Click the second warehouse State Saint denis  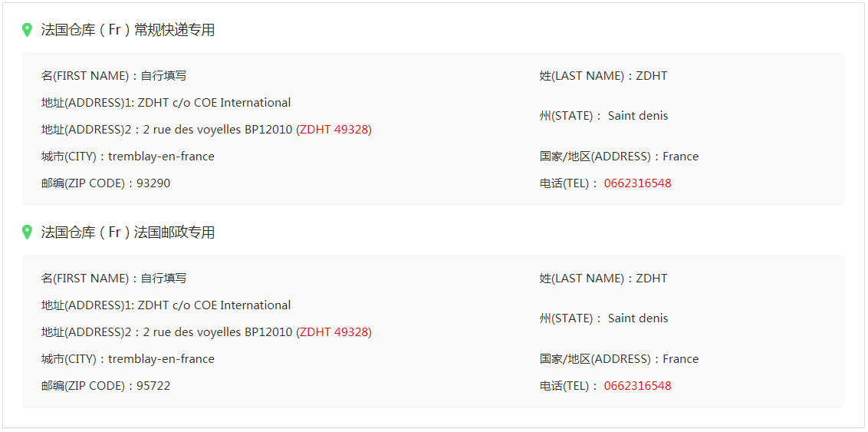tap(637, 318)
